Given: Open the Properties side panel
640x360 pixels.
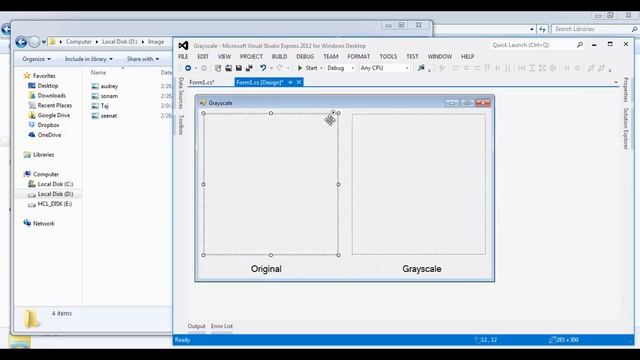Looking at the screenshot, I should (x=625, y=89).
